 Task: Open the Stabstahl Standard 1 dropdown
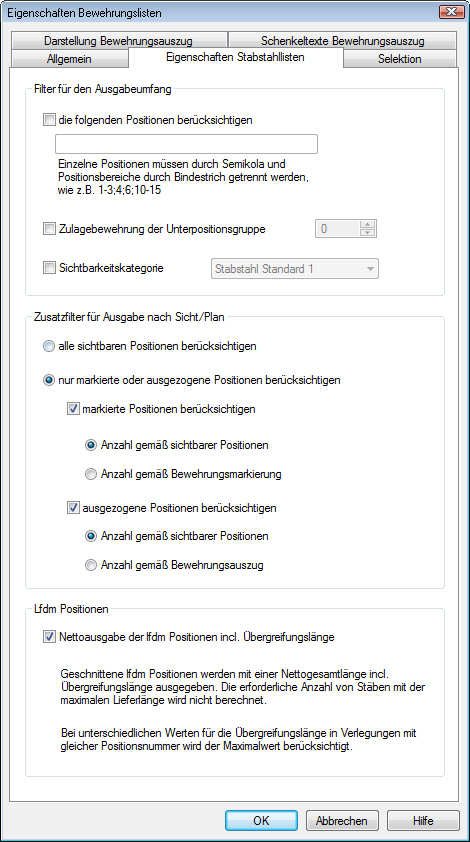(x=293, y=269)
